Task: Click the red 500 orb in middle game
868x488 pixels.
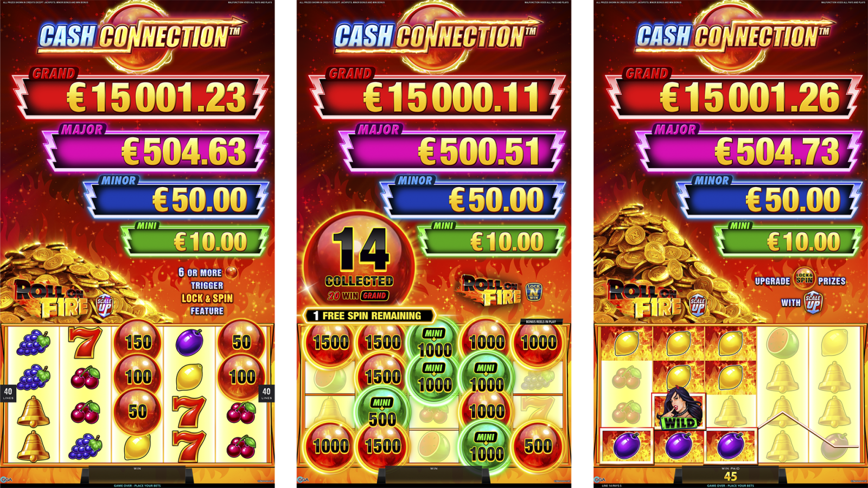Action: pos(538,446)
